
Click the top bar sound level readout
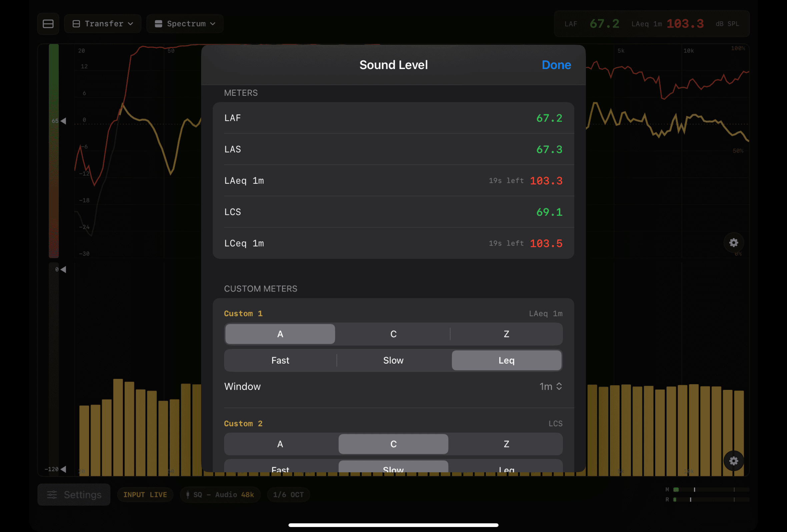click(652, 24)
